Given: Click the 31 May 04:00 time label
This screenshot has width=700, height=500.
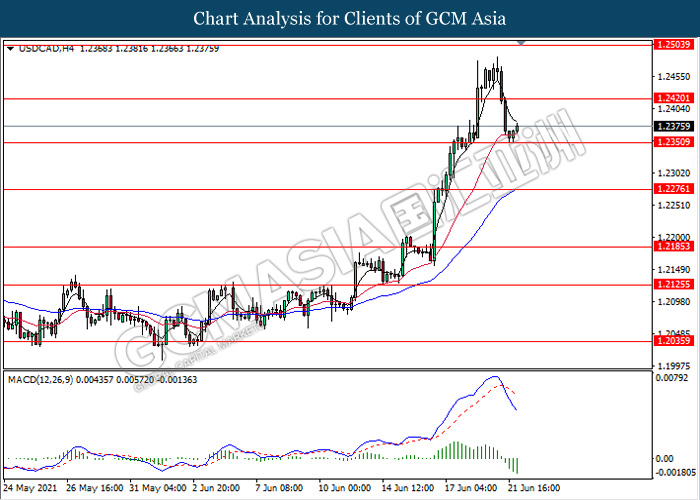Looking at the screenshot, I should pyautogui.click(x=158, y=488).
